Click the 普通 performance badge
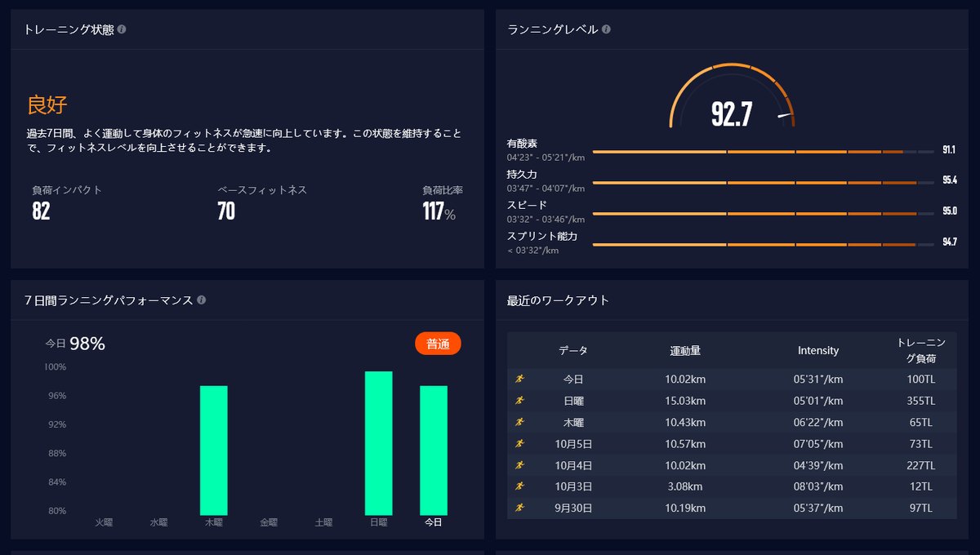This screenshot has height=555, width=980. pyautogui.click(x=439, y=344)
